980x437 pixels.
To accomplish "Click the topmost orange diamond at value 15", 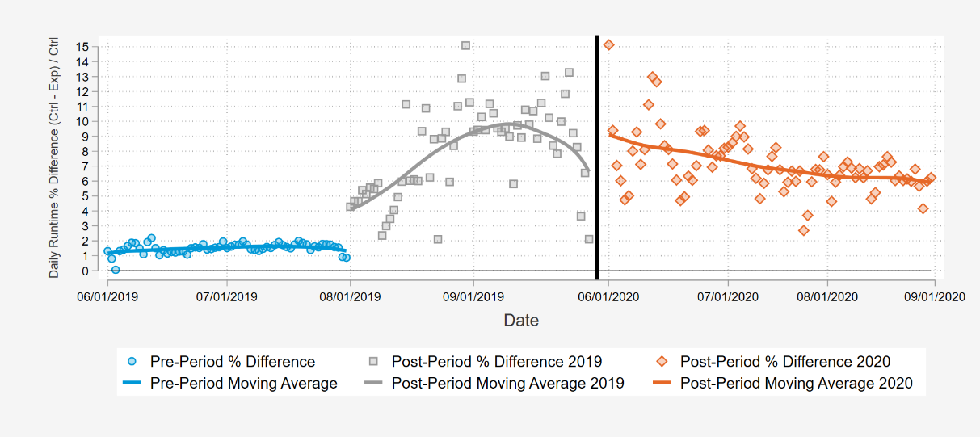I will 608,44.
